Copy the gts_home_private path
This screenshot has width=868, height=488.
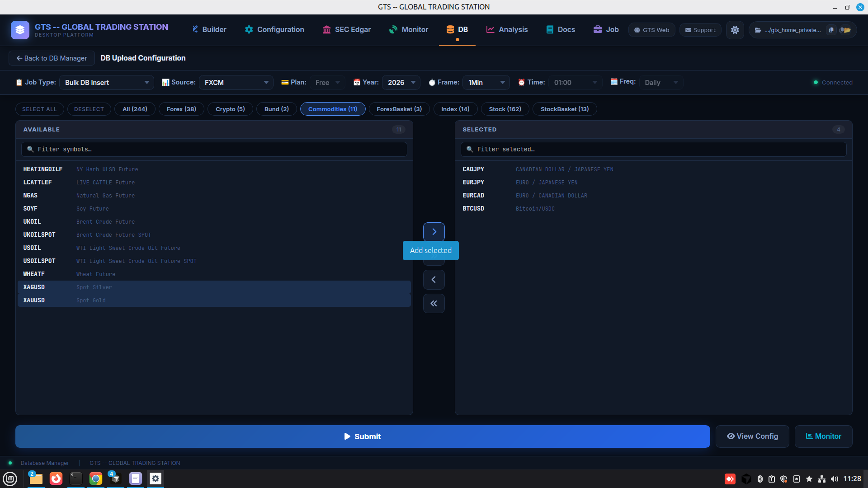pos(831,30)
